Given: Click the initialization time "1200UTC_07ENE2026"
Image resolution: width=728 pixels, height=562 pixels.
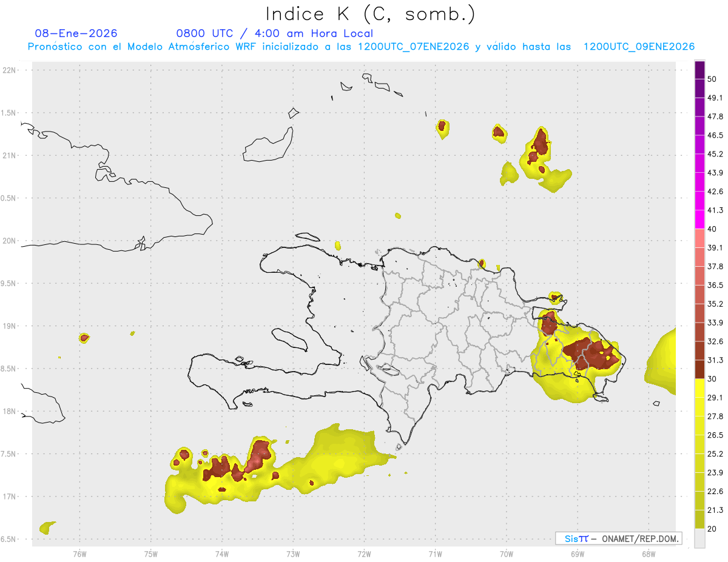Looking at the screenshot, I should point(413,47).
